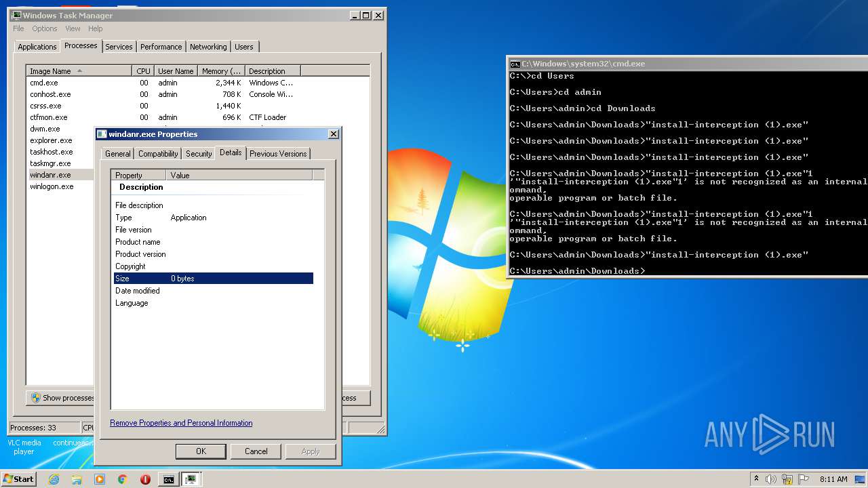Open Task Manager Options menu
This screenshot has width=868, height=488.
click(45, 28)
